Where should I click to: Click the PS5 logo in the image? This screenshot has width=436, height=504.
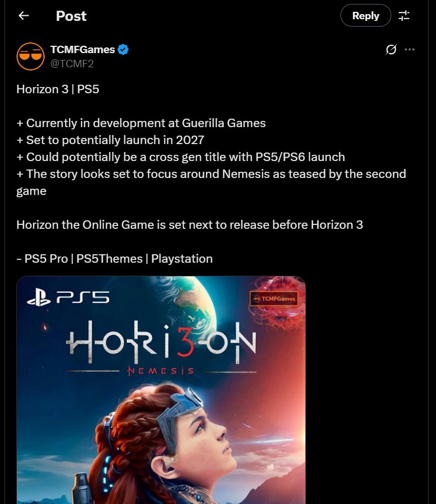point(68,298)
